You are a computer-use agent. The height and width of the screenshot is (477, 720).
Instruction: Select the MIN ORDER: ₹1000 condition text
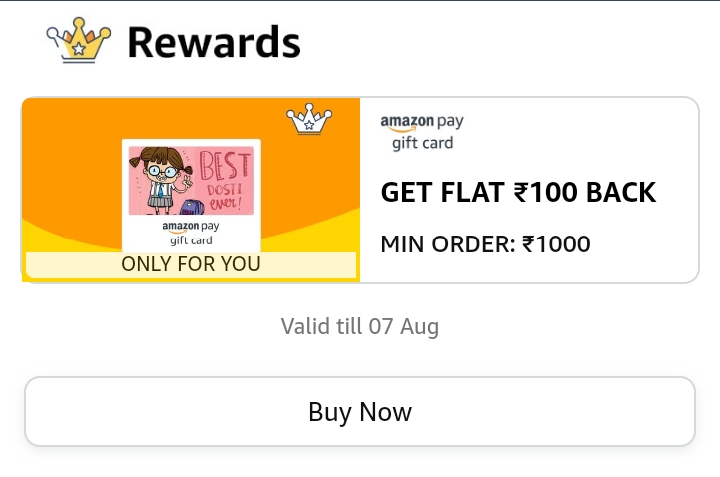click(x=485, y=243)
